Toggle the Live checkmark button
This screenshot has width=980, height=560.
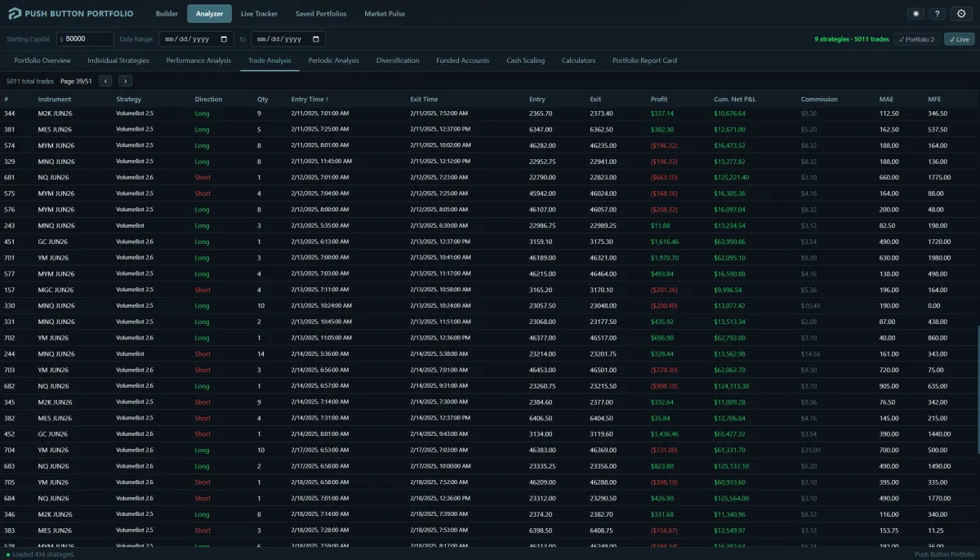pyautogui.click(x=959, y=39)
